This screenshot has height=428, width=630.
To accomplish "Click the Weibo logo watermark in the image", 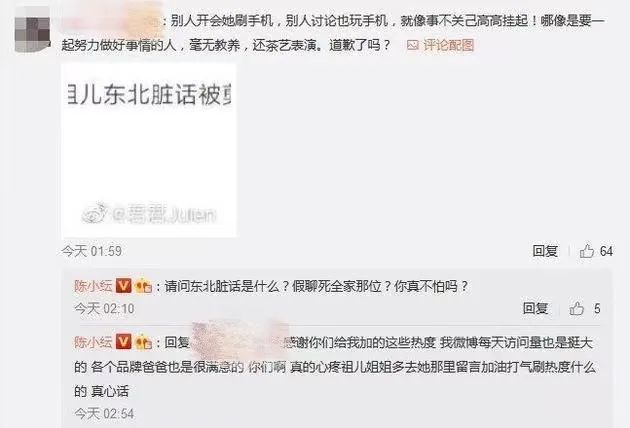I will [x=95, y=214].
